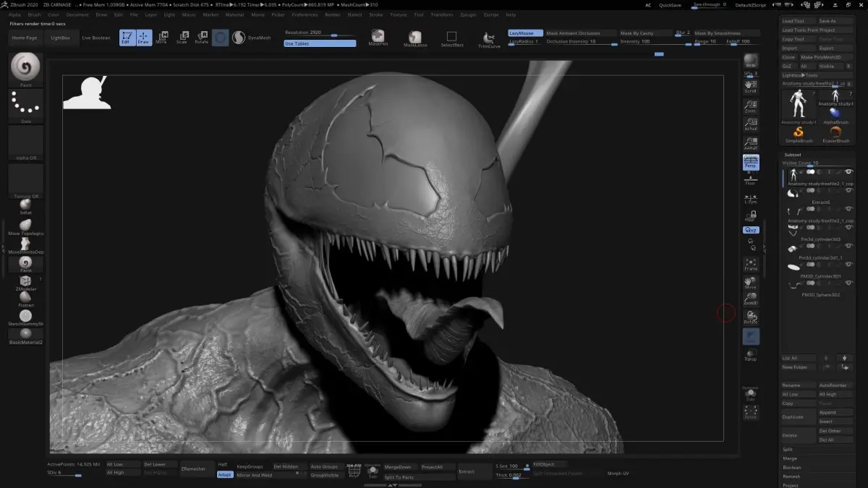Image resolution: width=868 pixels, height=488 pixels.
Task: Click the DynaMesh icon
Action: pyautogui.click(x=239, y=38)
